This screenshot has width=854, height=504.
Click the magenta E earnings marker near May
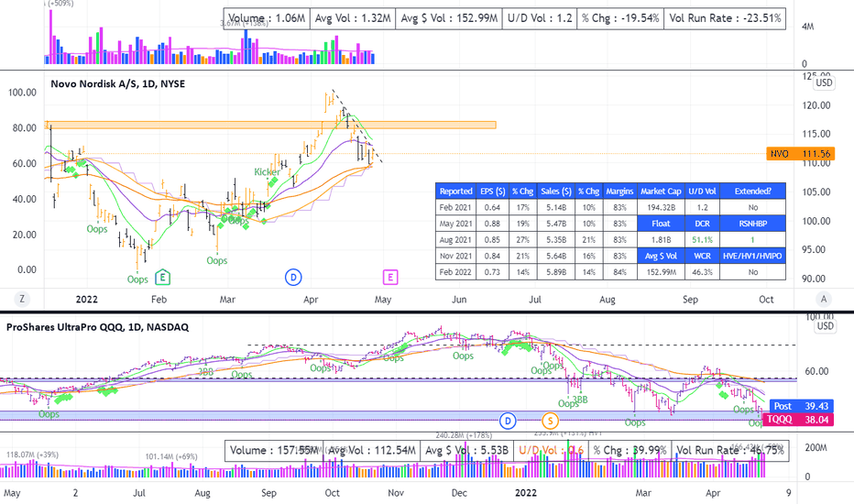[390, 278]
